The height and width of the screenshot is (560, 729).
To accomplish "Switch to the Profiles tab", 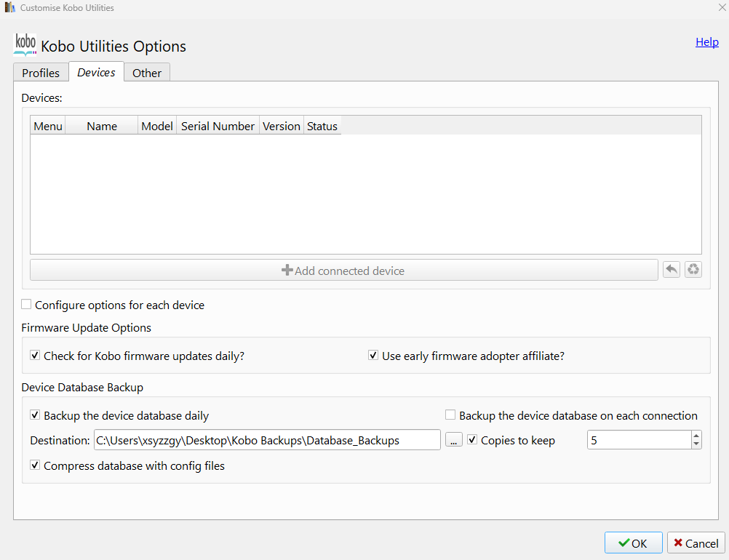I will 41,73.
